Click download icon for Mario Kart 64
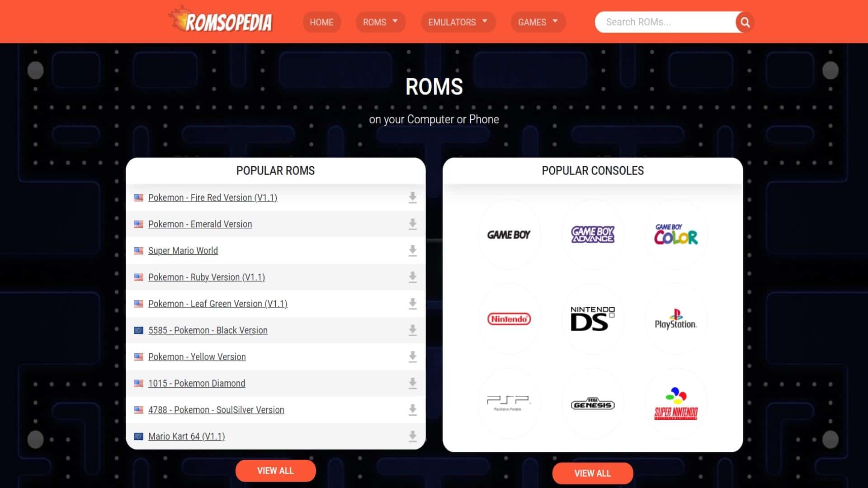The width and height of the screenshot is (868, 488). [x=412, y=436]
